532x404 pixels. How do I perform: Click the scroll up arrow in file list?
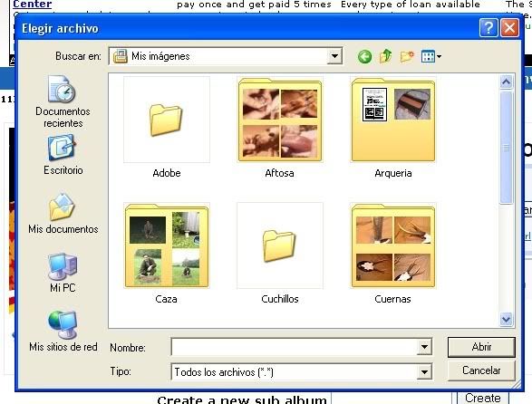tap(507, 82)
